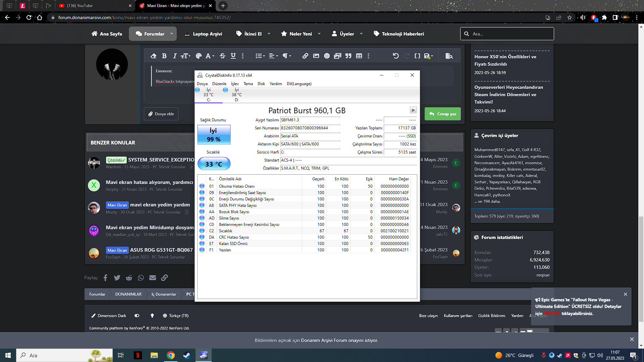
Task: Go to next disk arrow in CrystalDiskInfo
Action: pos(413,110)
